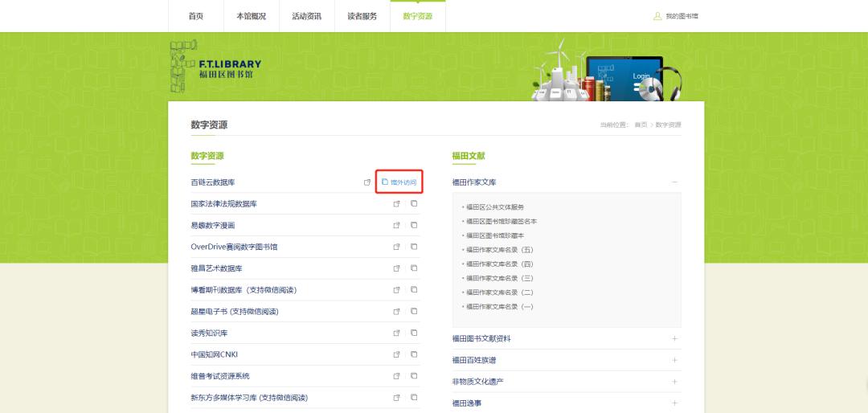Expand the 非物质文化遗产 section

point(674,382)
